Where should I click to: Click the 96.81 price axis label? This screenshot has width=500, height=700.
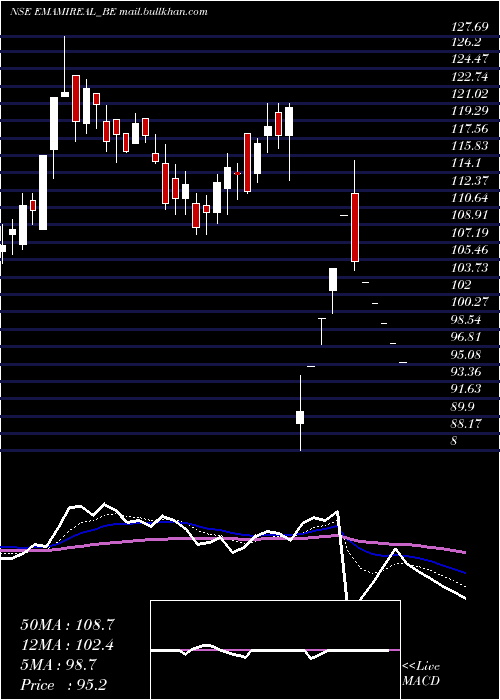pos(468,337)
